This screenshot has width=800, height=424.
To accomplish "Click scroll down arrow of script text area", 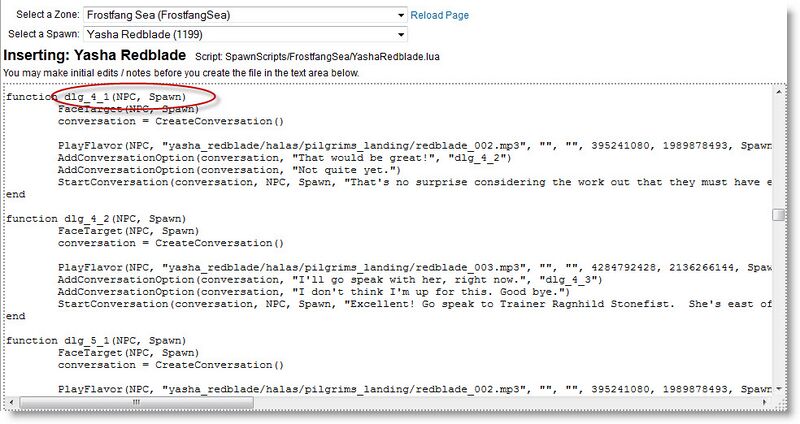I will (x=779, y=389).
